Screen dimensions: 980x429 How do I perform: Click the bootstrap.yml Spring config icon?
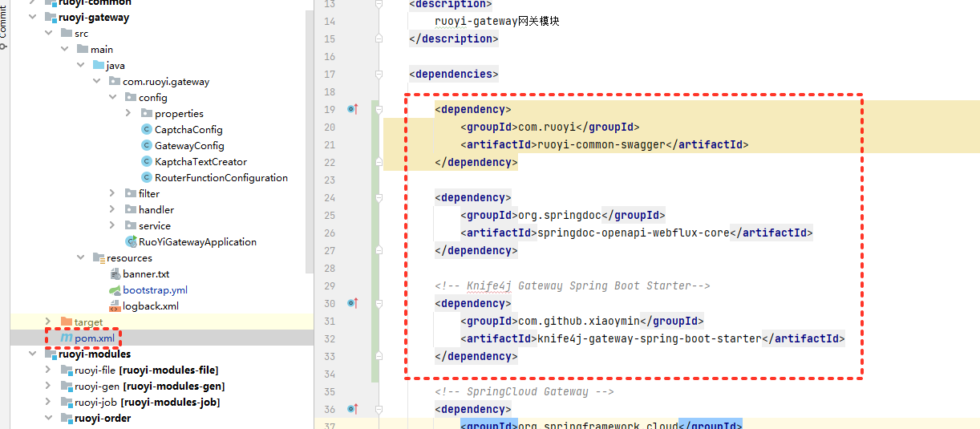pos(115,290)
